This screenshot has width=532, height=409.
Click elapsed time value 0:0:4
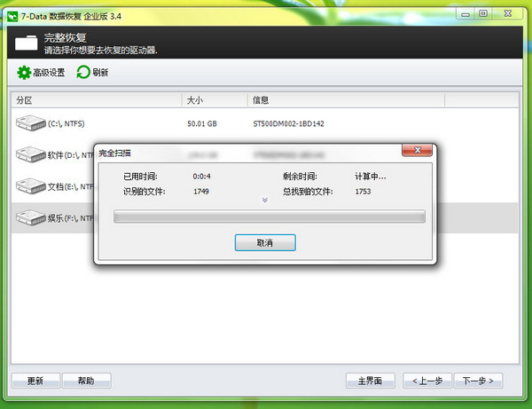click(201, 177)
